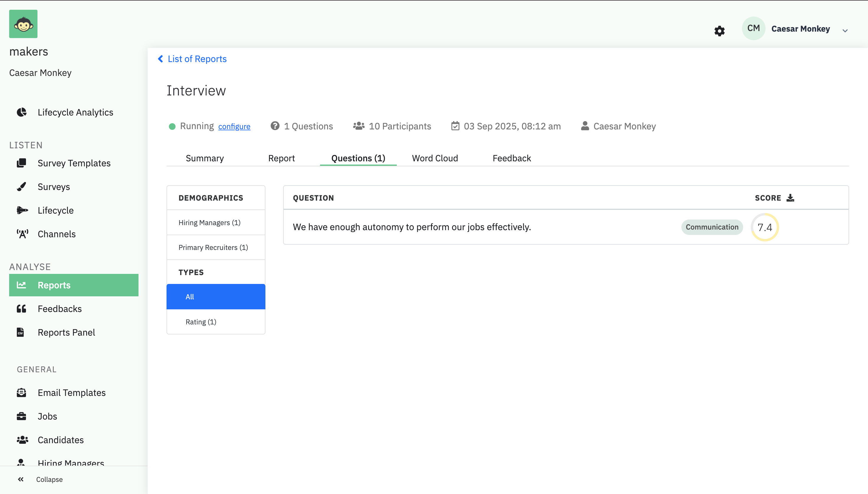The width and height of the screenshot is (868, 494).
Task: Click the Interview report title
Action: 196,91
